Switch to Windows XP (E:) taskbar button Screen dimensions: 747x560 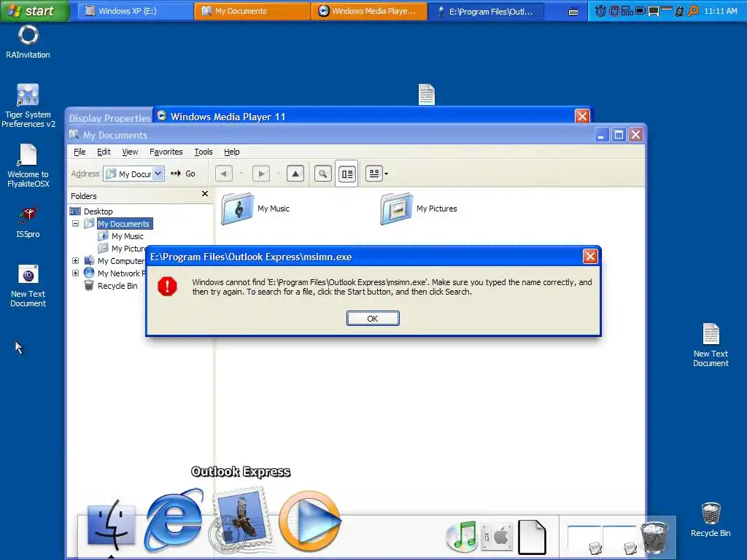click(133, 11)
